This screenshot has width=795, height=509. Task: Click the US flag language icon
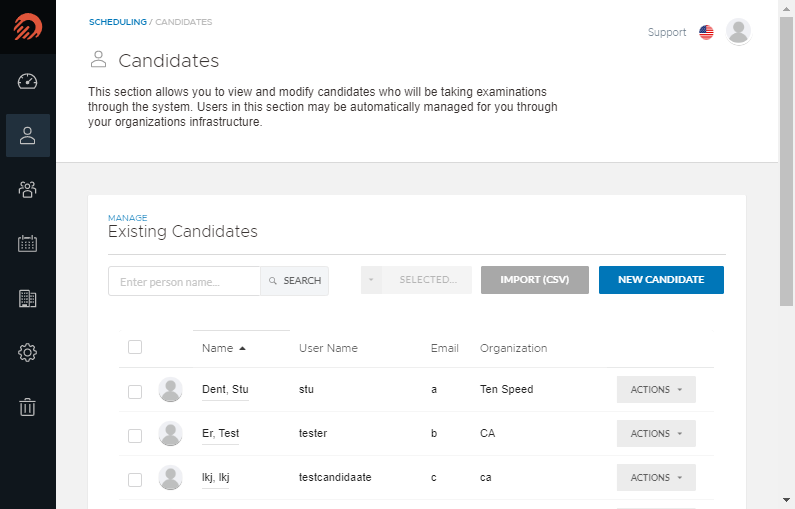[x=706, y=32]
